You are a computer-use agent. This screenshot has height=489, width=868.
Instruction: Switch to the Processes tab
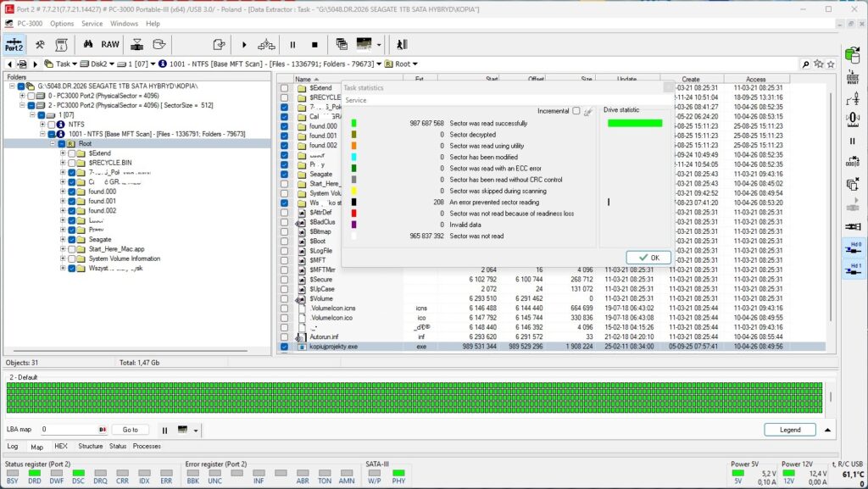(x=147, y=446)
